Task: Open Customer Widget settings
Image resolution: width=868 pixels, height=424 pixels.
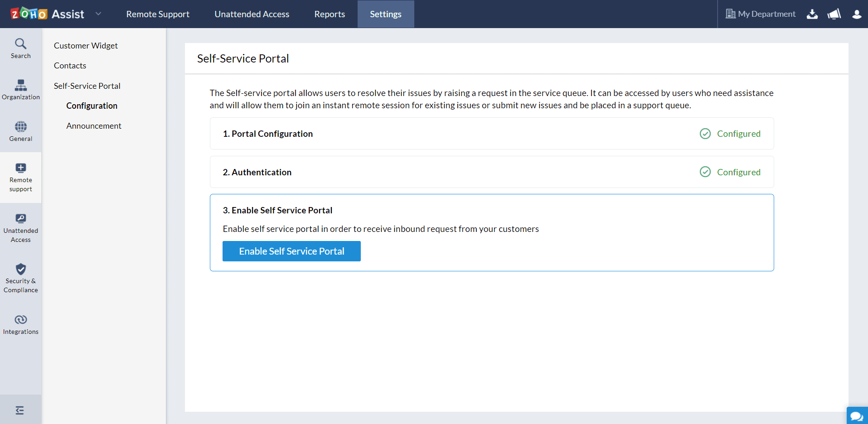Action: (x=86, y=46)
